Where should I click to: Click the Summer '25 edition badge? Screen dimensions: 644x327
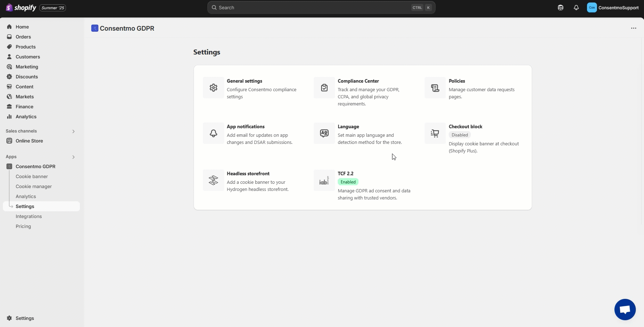click(53, 8)
